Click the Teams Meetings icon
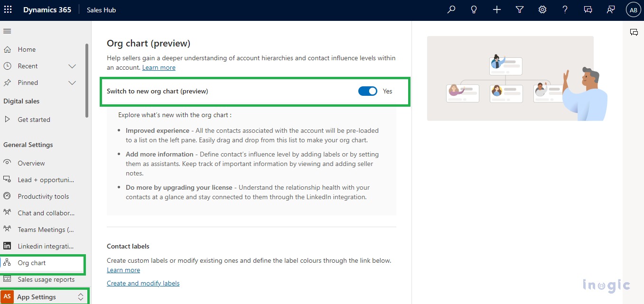The width and height of the screenshot is (644, 304). coord(7,229)
